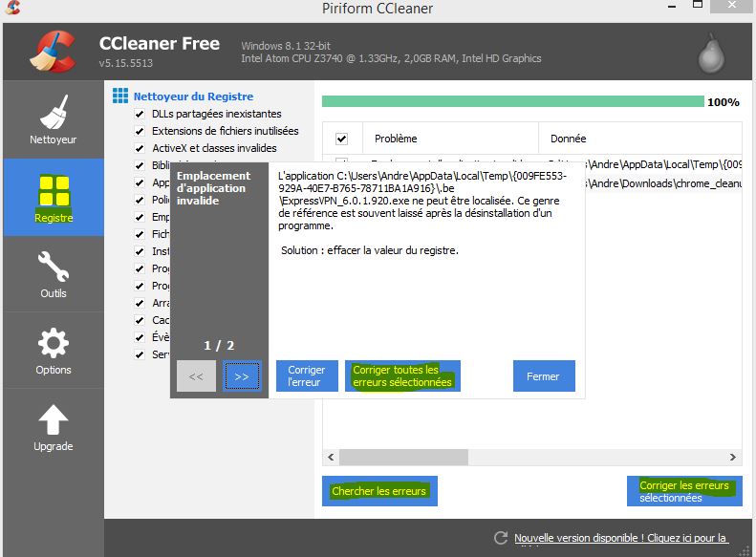Uncheck DLLs partagées inexistantes checkbox
The width and height of the screenshot is (756, 557).
(x=140, y=114)
